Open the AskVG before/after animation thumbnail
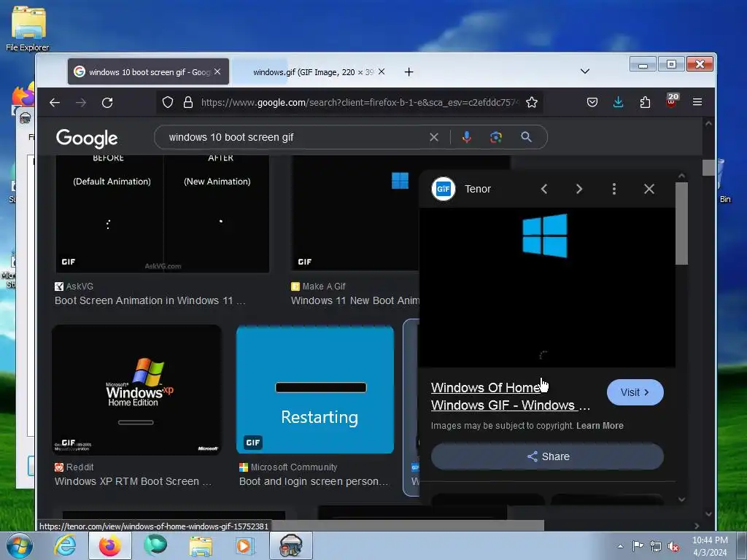This screenshot has width=747, height=560. [x=163, y=214]
